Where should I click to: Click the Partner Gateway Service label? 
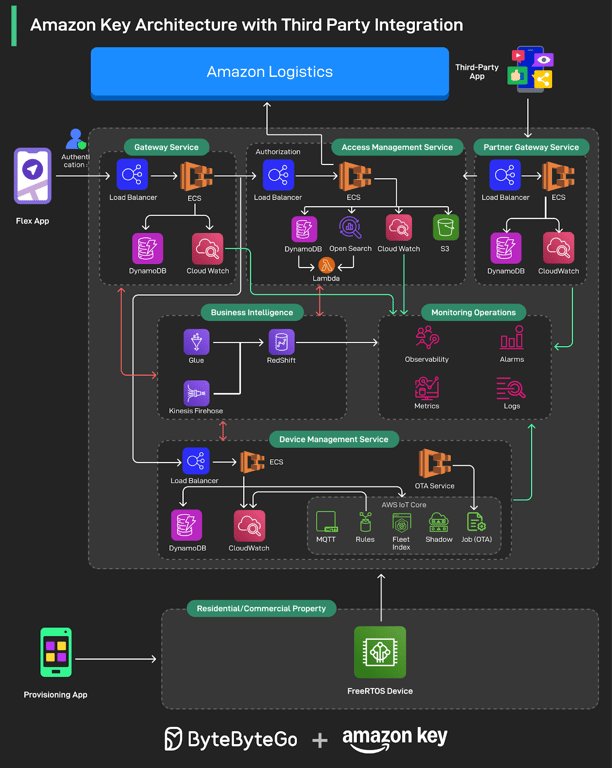531,147
